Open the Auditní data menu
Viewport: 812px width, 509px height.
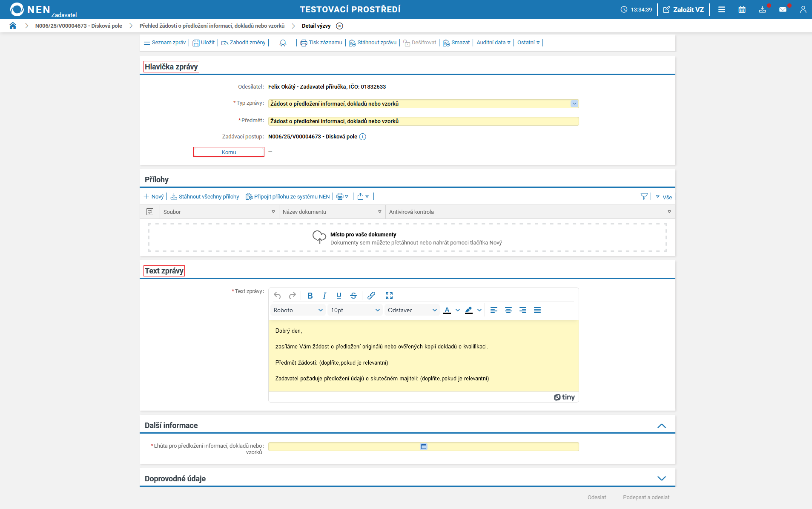(493, 43)
